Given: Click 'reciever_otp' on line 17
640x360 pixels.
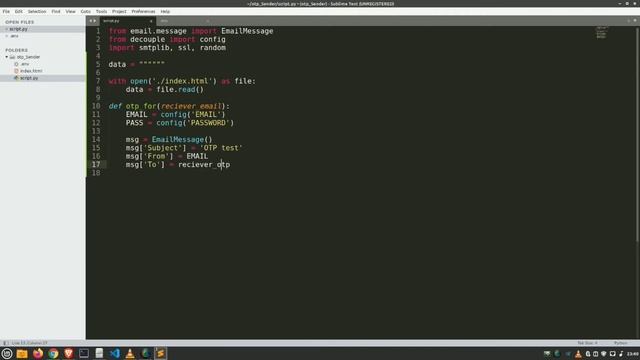Looking at the screenshot, I should [204, 164].
